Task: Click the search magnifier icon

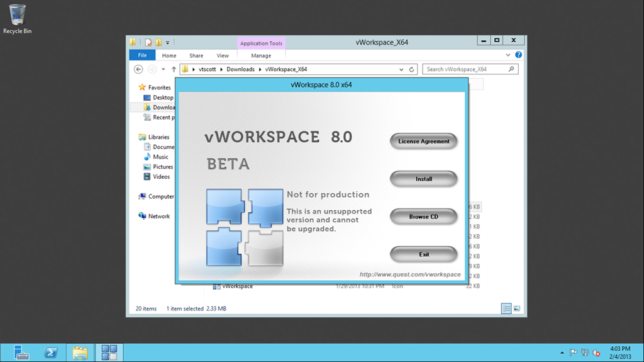Action: (511, 69)
